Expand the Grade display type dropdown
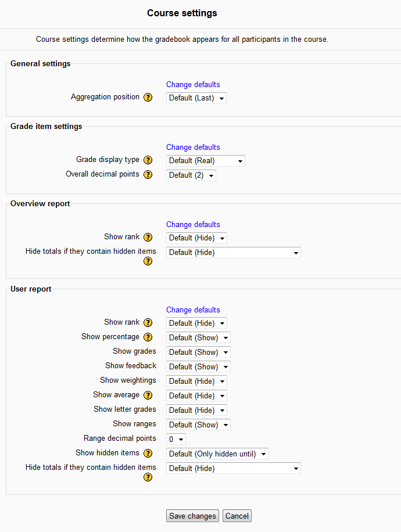This screenshot has height=532, width=401. pos(206,161)
